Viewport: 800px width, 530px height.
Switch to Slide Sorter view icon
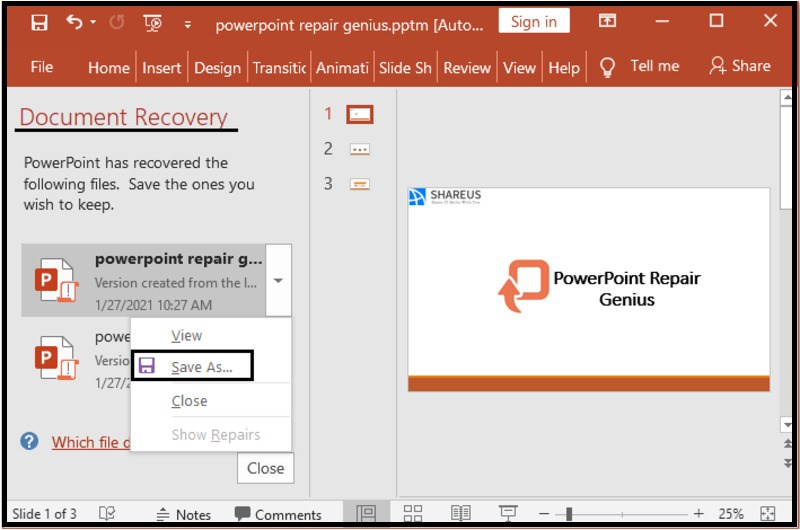412,513
